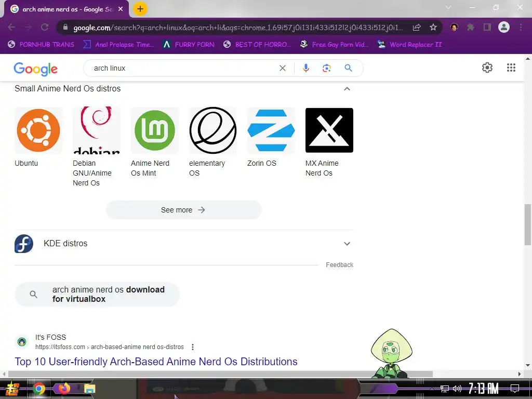The width and height of the screenshot is (532, 399).
Task: Close the Google Search tab
Action: click(121, 9)
